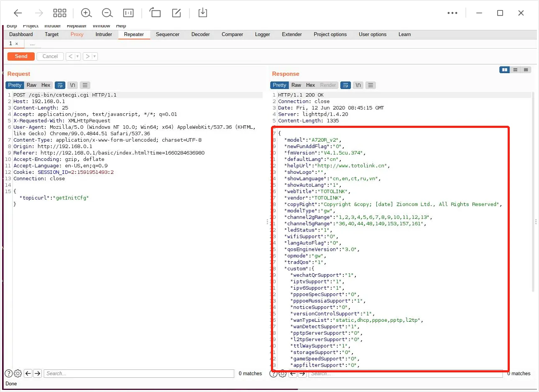This screenshot has width=539, height=392.
Task: Click the POST /cgi-bin/cstecgi.cgi request line
Action: (x=65, y=95)
